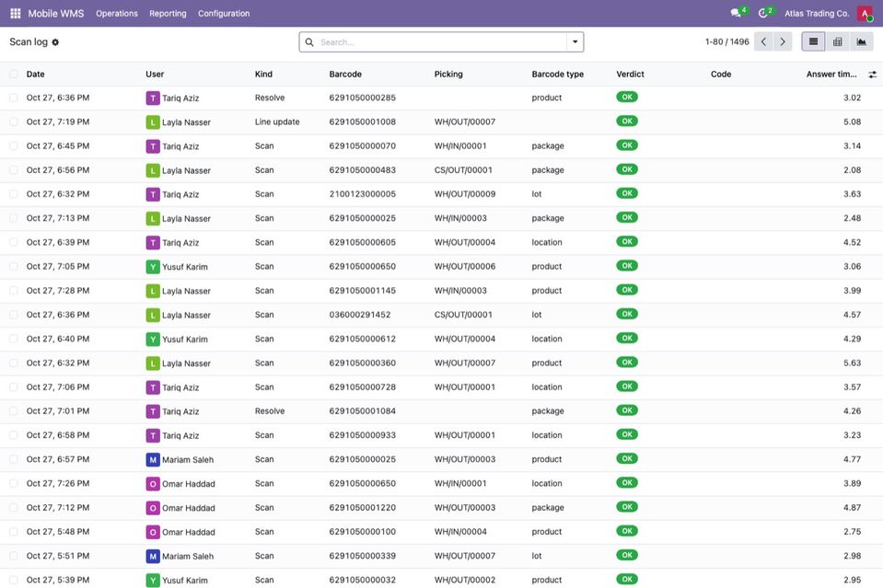This screenshot has width=883, height=588.
Task: Select checkbox for Oct 27, 7:01 PM row
Action: click(14, 411)
